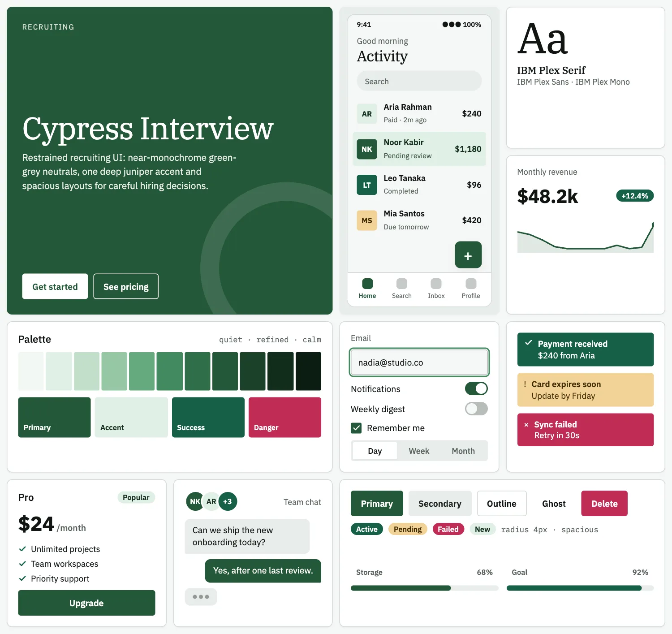672x634 pixels.
Task: Click the LT avatar beside Leo Tanaka
Action: tap(367, 185)
